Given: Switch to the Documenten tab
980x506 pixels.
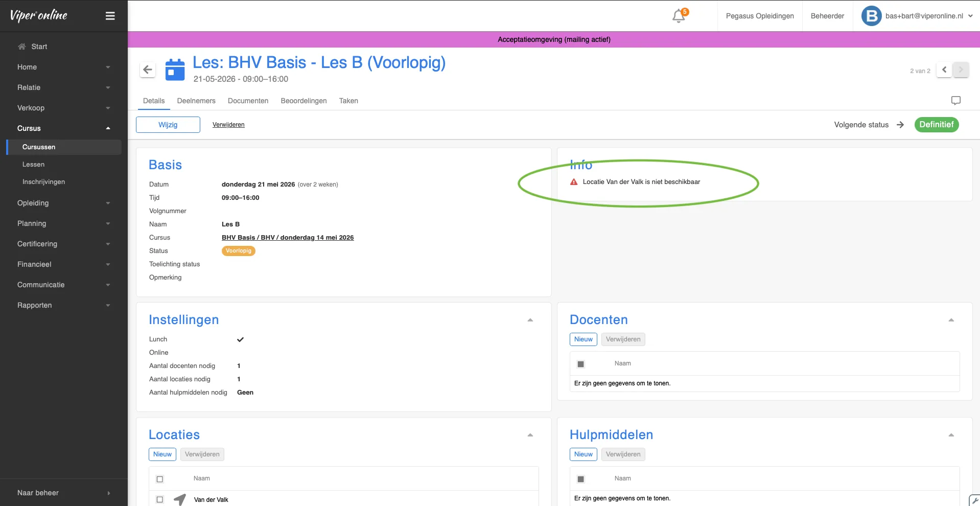Looking at the screenshot, I should 248,101.
